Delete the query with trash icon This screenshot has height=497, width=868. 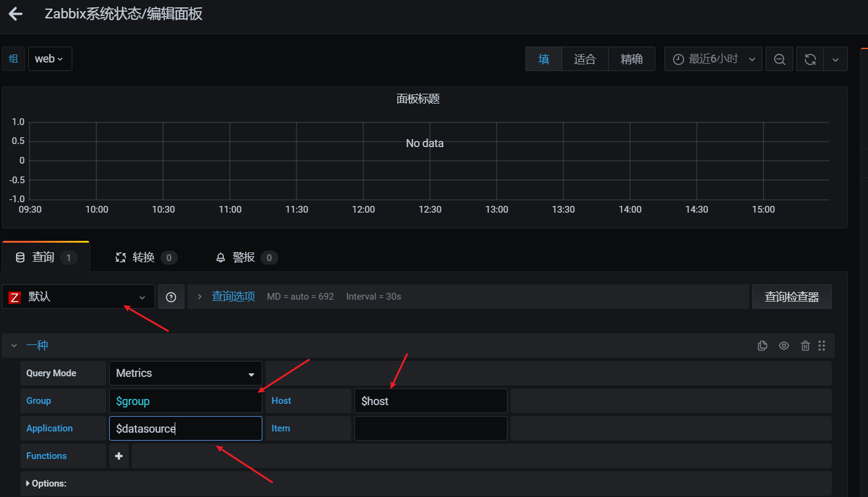805,346
